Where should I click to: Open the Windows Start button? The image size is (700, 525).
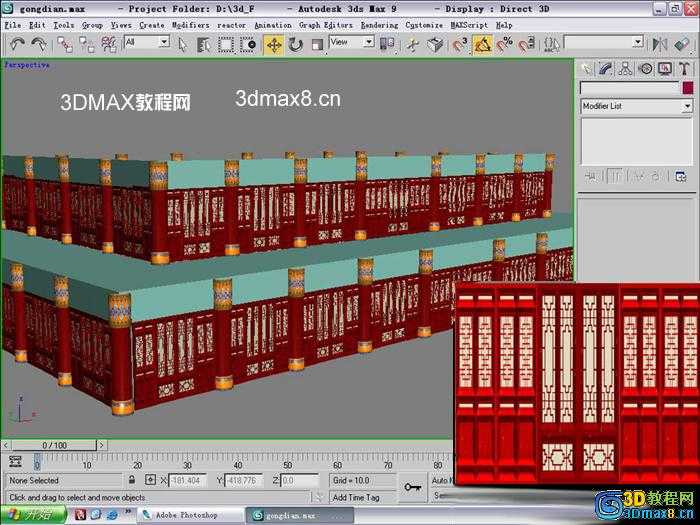[33, 515]
